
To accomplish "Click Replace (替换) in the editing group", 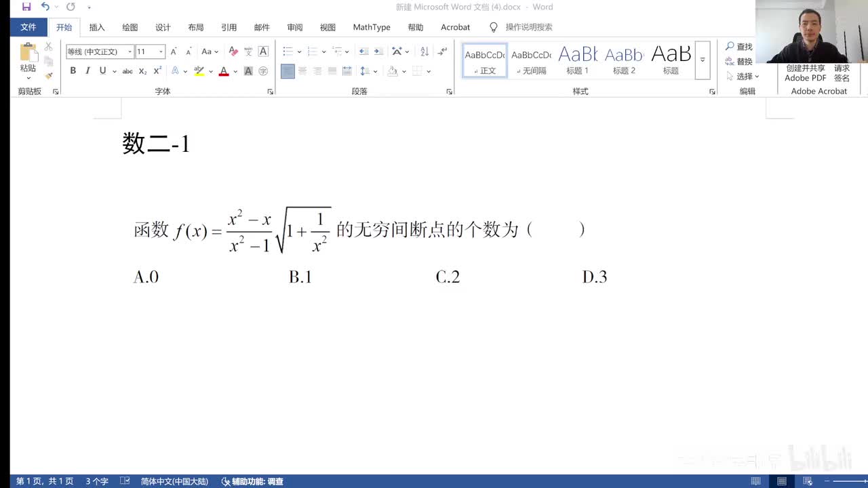I will [x=739, y=62].
